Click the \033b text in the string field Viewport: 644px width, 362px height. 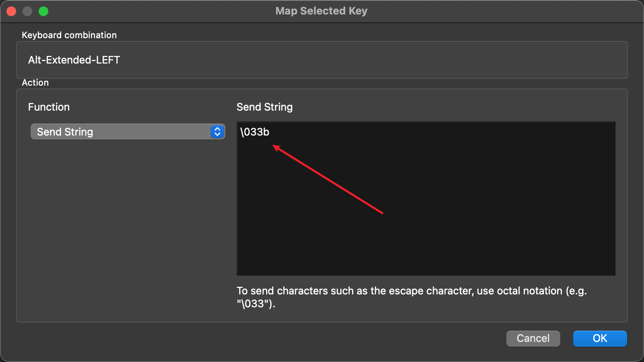[255, 132]
